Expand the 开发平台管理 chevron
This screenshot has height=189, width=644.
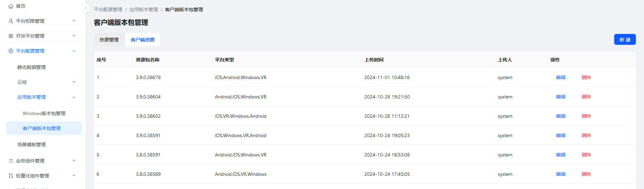tap(74, 36)
